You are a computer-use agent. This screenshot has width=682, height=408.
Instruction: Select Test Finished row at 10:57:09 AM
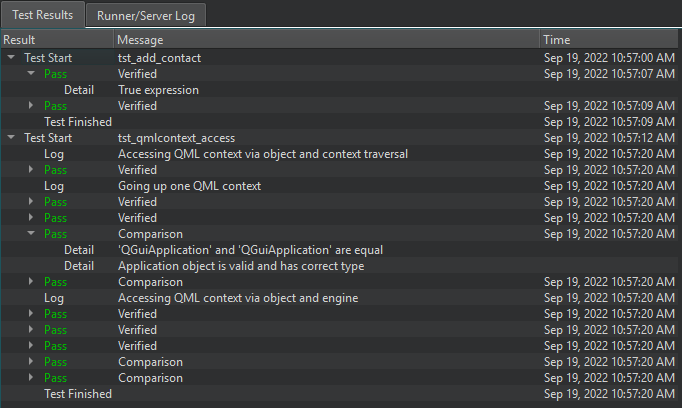click(x=78, y=122)
